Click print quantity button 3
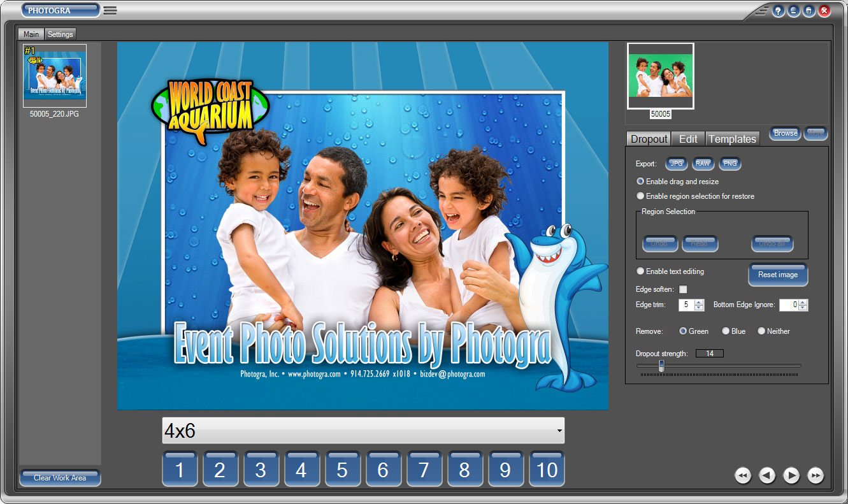 pyautogui.click(x=261, y=470)
